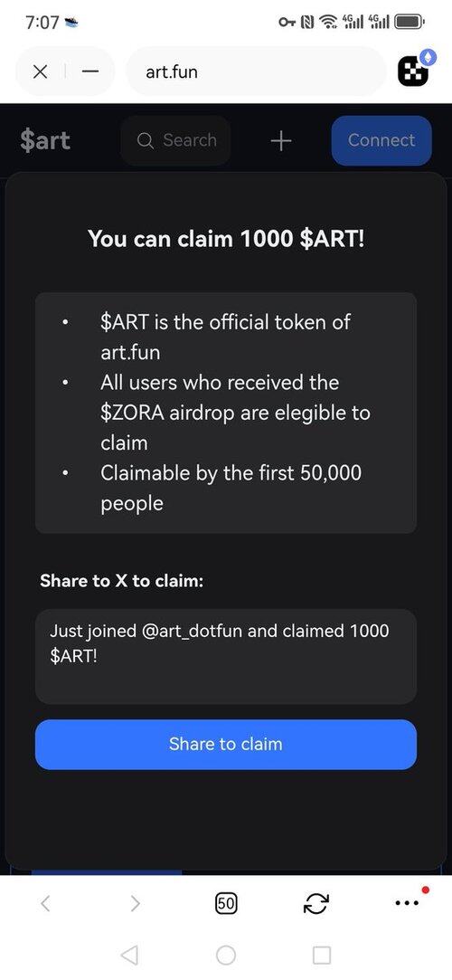Image resolution: width=452 pixels, height=980 pixels.
Task: Tap the plus create icon
Action: (281, 140)
